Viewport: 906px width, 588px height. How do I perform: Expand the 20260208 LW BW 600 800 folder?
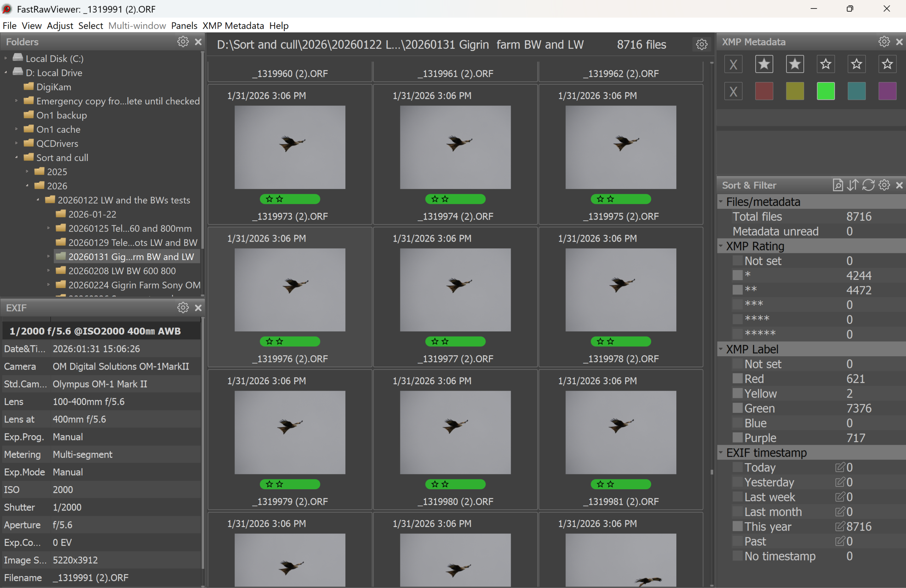click(48, 271)
